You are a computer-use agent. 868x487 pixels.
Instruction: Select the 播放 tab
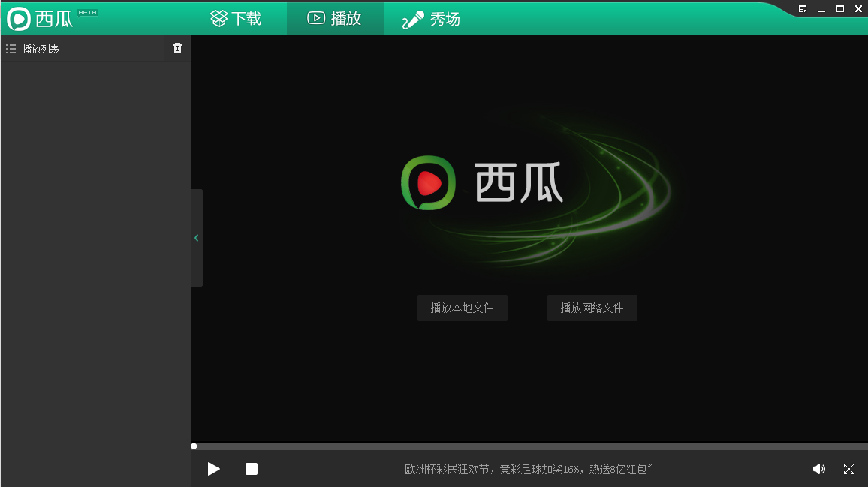[336, 18]
